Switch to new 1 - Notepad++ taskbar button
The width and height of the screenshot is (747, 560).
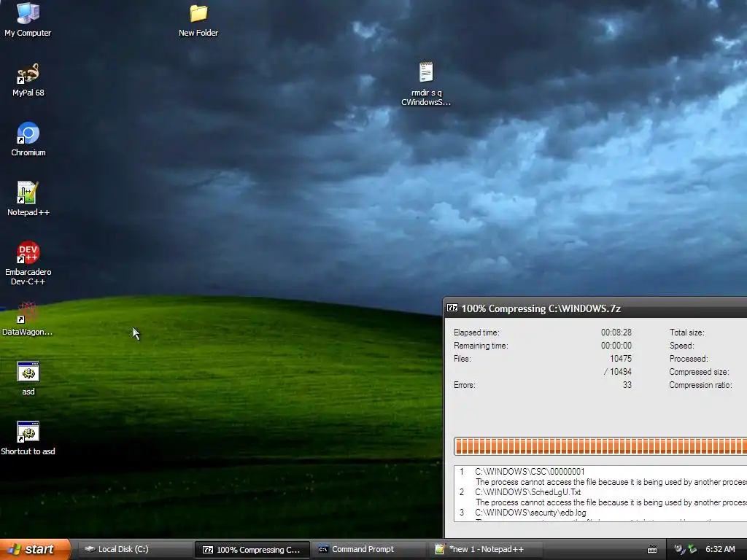coord(486,549)
